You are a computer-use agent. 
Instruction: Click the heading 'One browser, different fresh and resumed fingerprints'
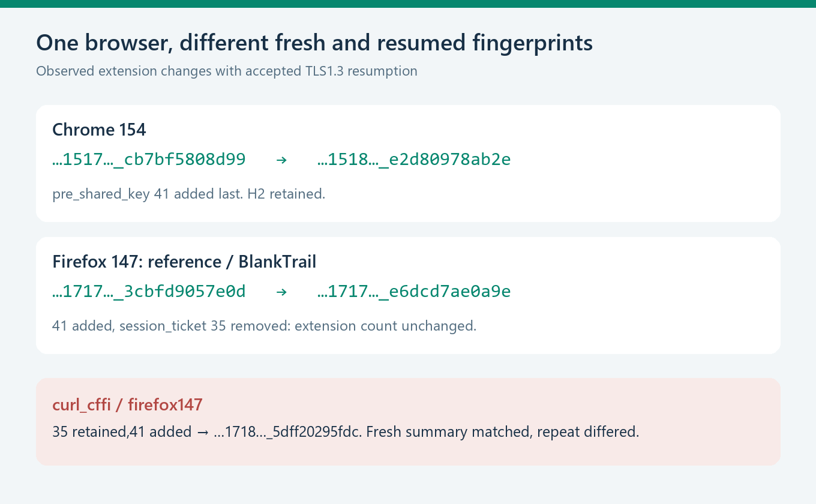(x=314, y=43)
